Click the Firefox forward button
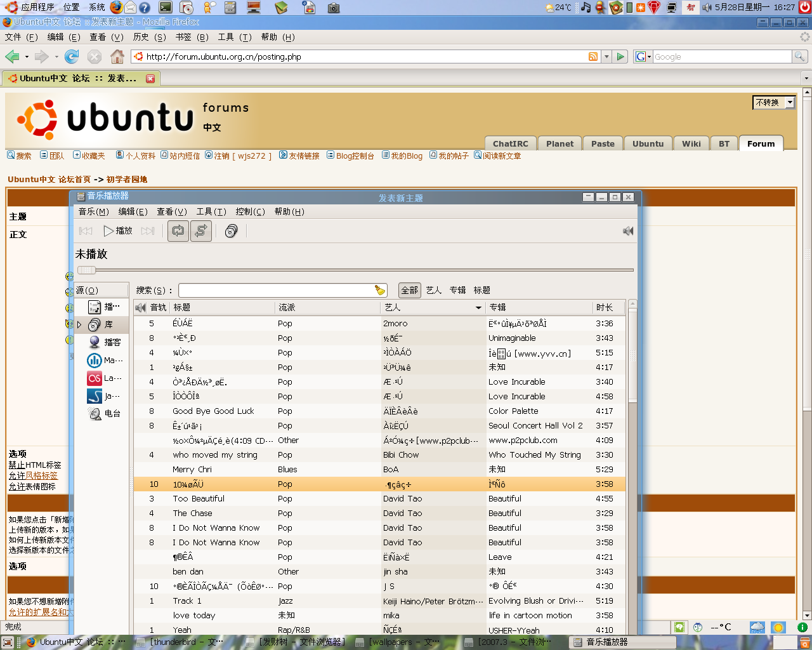Viewport: 812px width, 650px height. pos(42,57)
